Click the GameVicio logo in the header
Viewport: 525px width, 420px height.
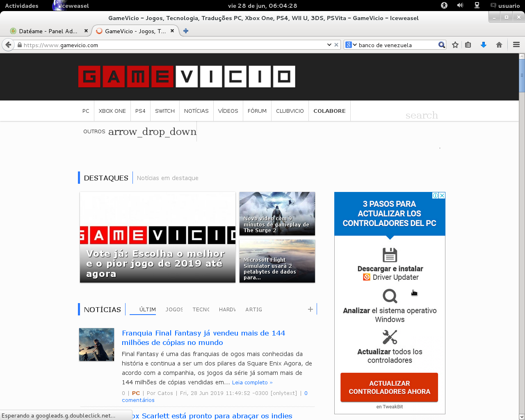tap(187, 76)
